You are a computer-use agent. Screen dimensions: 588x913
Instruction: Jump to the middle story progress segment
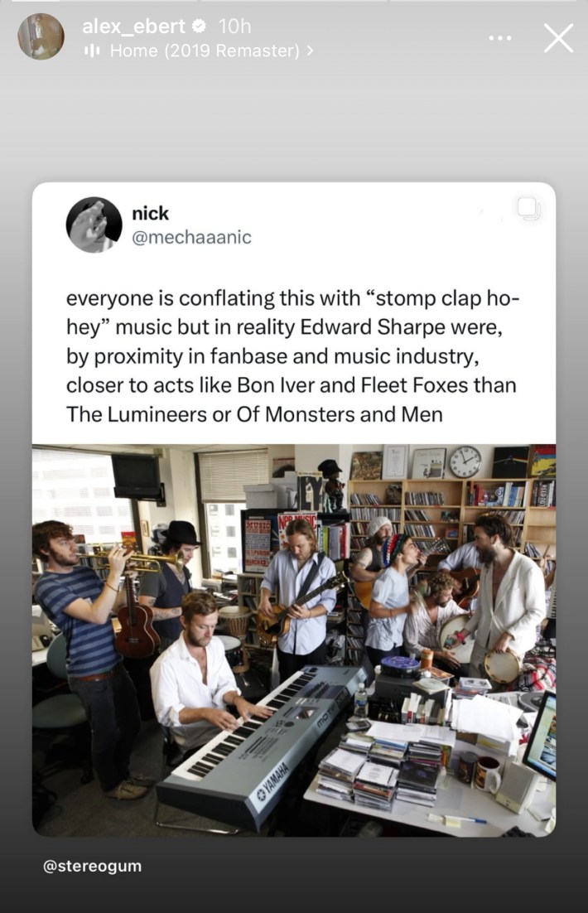point(294,1)
